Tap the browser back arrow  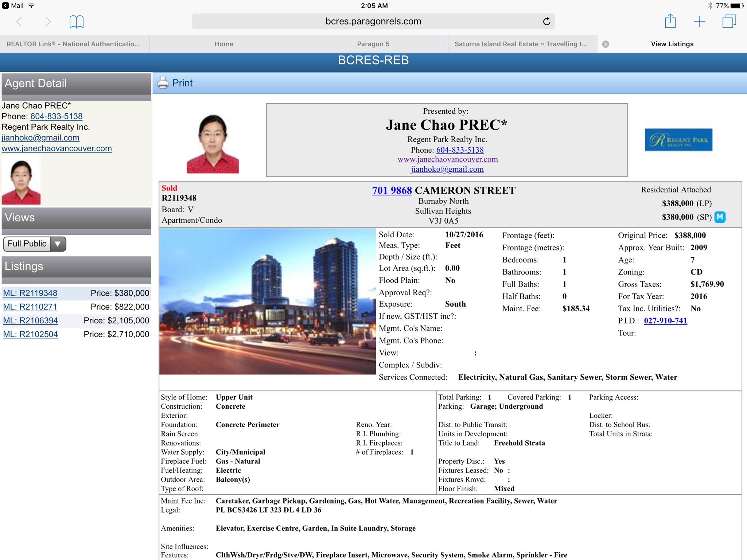click(20, 22)
